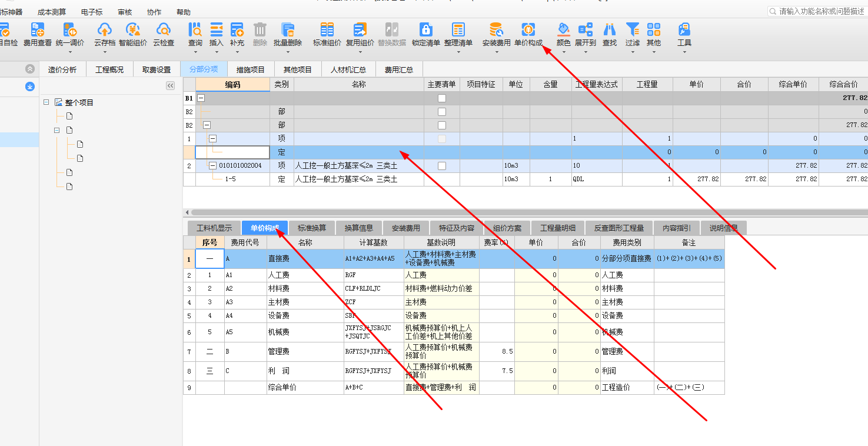Image resolution: width=868 pixels, height=446 pixels.
Task: Click the 插入 insert icon
Action: tap(217, 29)
